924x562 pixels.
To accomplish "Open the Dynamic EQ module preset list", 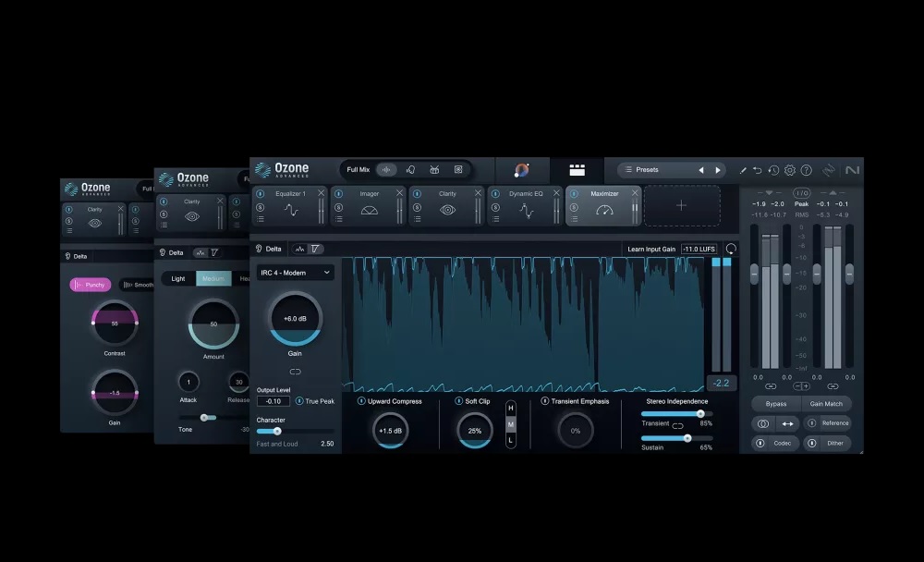I will click(495, 219).
